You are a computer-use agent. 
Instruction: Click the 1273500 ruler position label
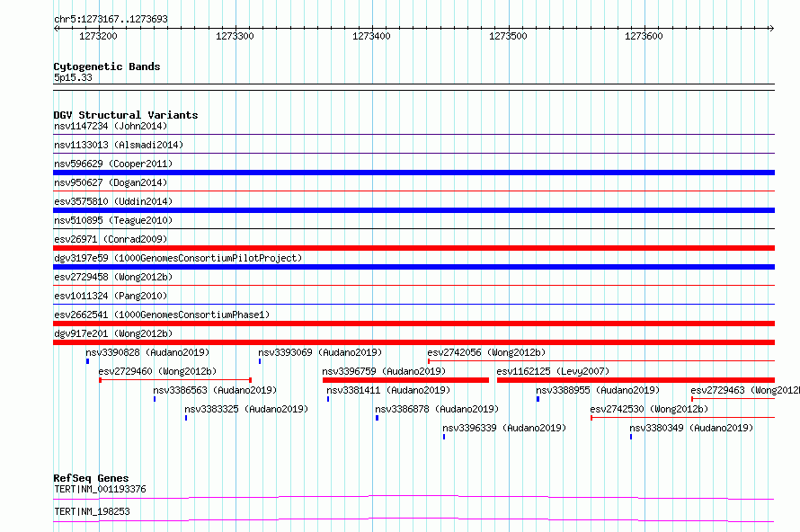click(508, 36)
